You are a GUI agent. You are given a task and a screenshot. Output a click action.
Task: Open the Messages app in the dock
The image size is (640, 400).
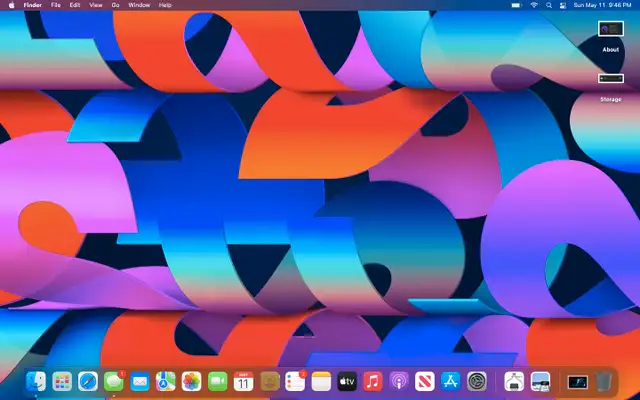point(114,381)
